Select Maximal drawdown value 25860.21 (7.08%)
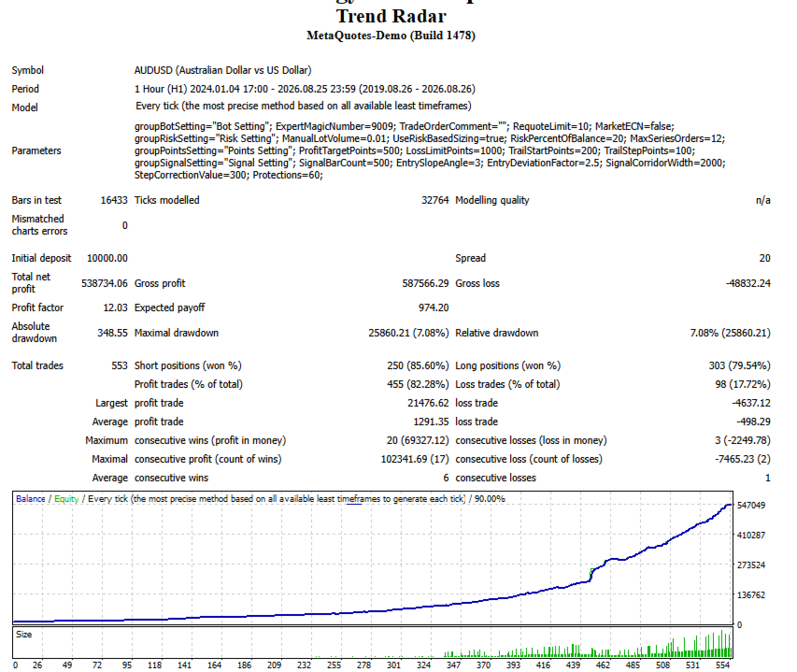 click(x=408, y=333)
